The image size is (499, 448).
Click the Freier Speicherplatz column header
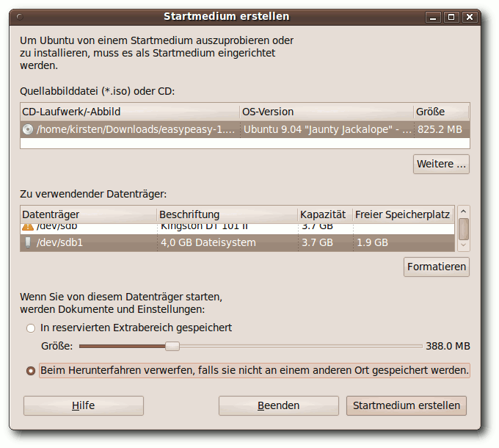402,214
